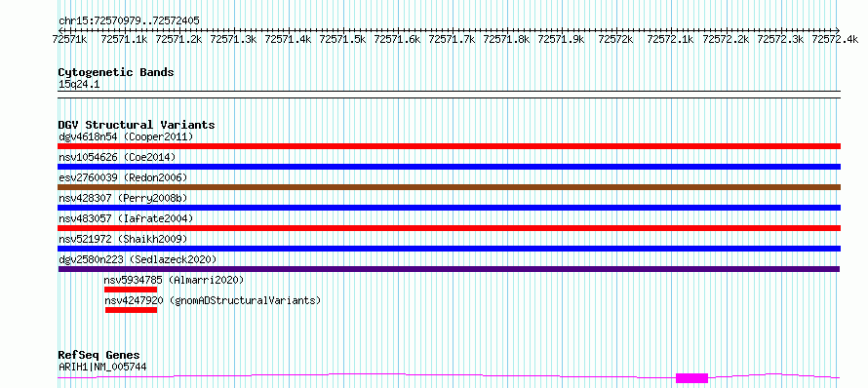The width and height of the screenshot is (868, 388).
Task: Click the RefSeq Genes track title
Action: click(x=99, y=356)
